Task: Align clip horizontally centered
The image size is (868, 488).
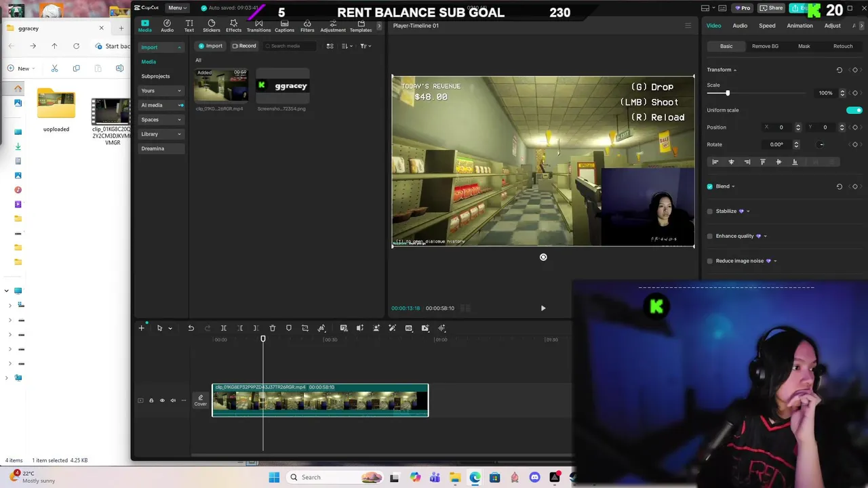Action: 731,162
